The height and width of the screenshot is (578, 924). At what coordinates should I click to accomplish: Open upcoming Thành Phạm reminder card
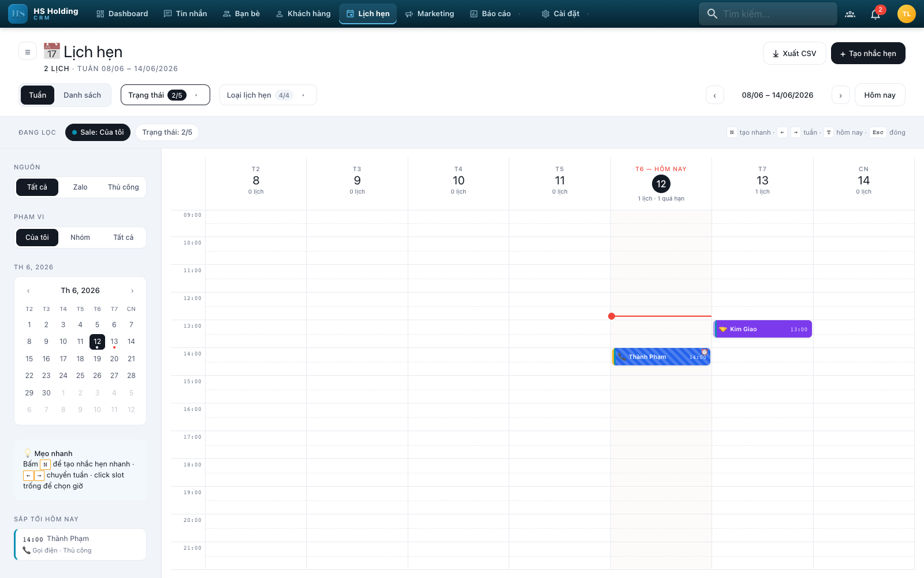tap(80, 544)
